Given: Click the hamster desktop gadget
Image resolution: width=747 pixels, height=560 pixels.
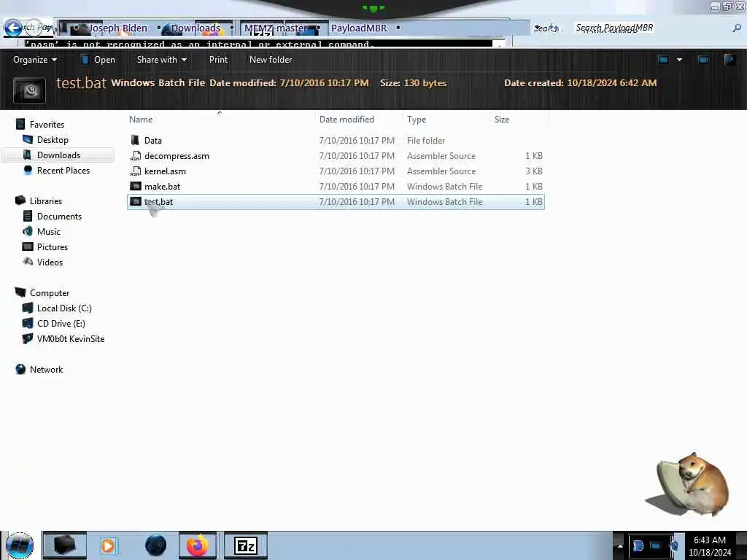Looking at the screenshot, I should 687,484.
